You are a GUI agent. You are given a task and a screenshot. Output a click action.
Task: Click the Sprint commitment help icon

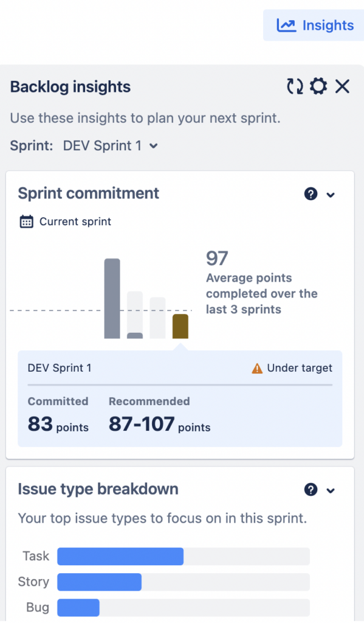coord(311,193)
